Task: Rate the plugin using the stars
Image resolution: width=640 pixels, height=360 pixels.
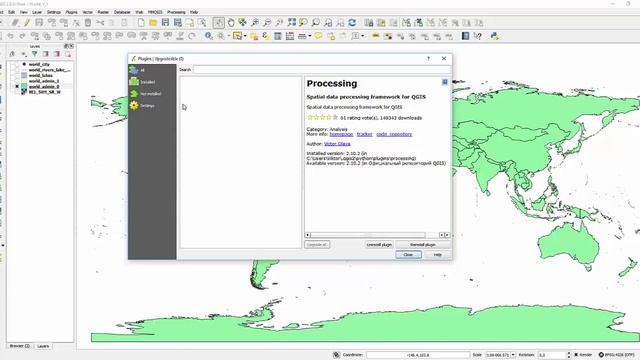Action: [322, 118]
